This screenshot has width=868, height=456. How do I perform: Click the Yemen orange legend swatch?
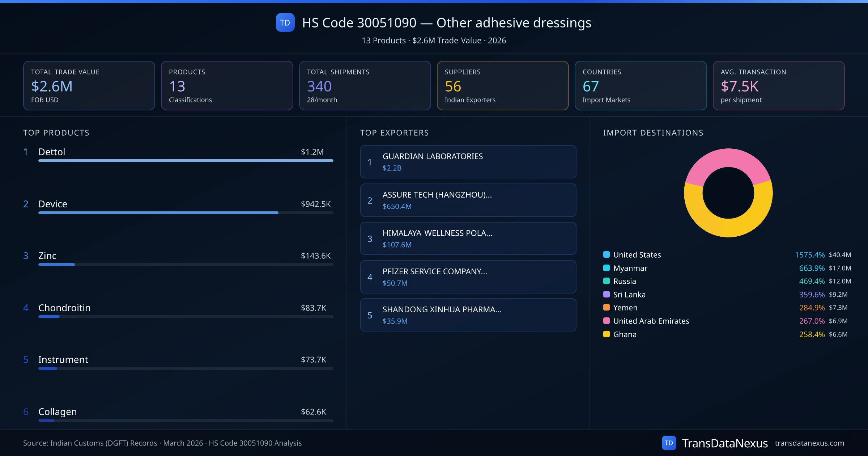pyautogui.click(x=607, y=307)
